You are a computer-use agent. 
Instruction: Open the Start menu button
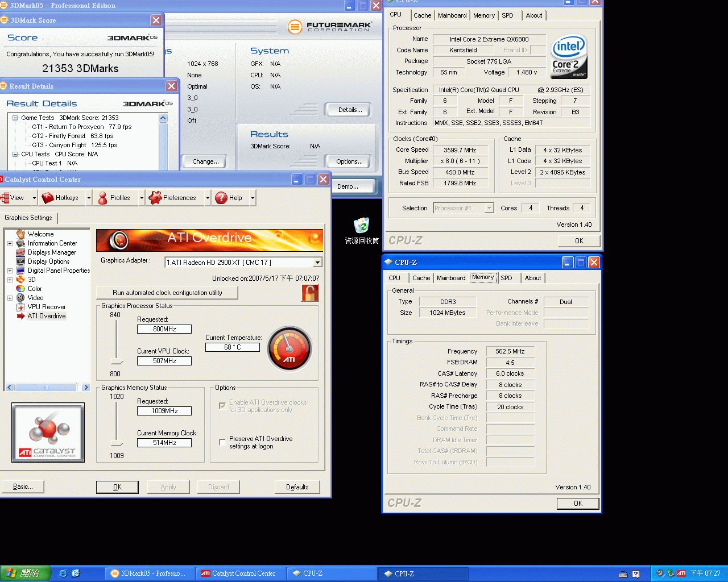point(26,573)
